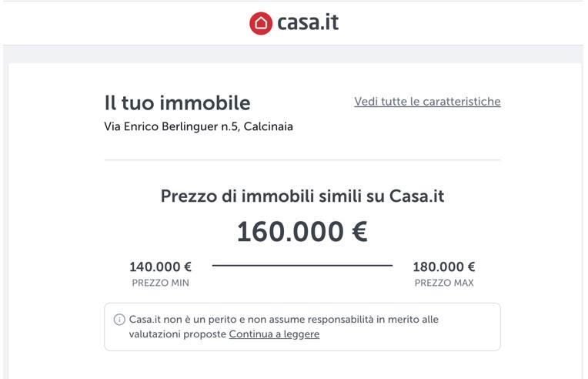
Task: Click the town name 'Calcinaia'
Action: (268, 126)
